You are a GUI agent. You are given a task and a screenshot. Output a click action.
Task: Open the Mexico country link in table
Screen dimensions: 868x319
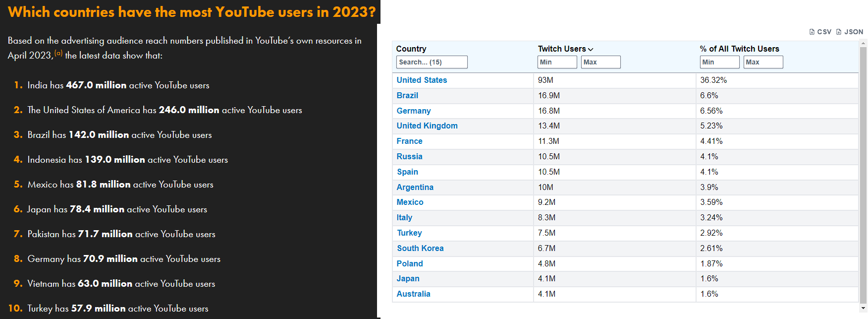410,202
